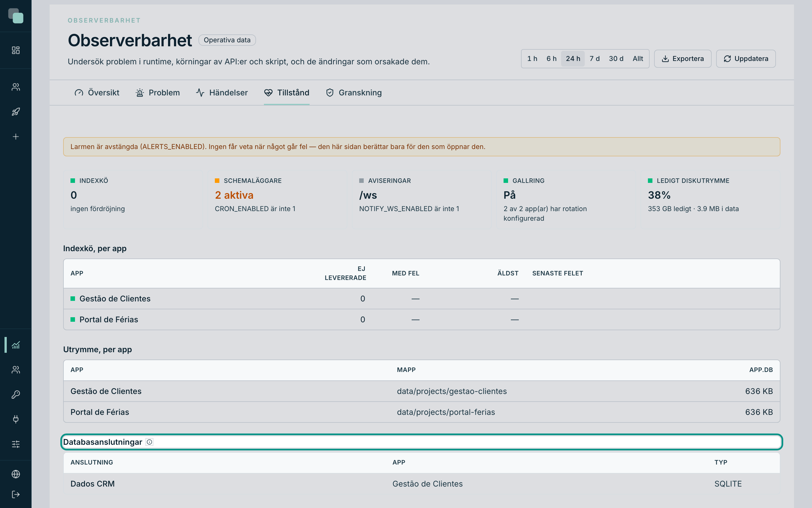Click the Mapp column header
The height and width of the screenshot is (508, 812).
click(x=406, y=370)
